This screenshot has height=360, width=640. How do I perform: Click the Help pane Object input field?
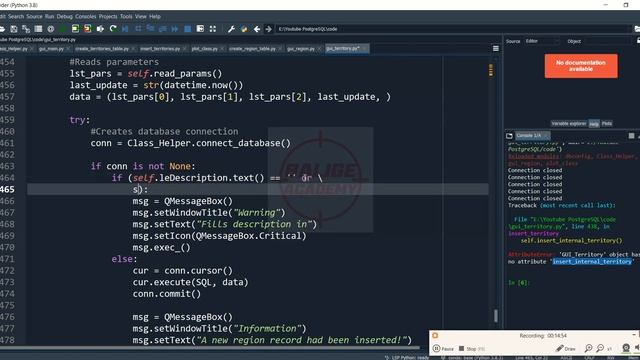point(608,41)
